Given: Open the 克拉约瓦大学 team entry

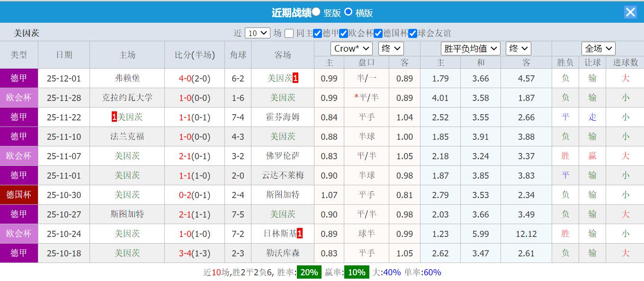Looking at the screenshot, I should pyautogui.click(x=127, y=98).
